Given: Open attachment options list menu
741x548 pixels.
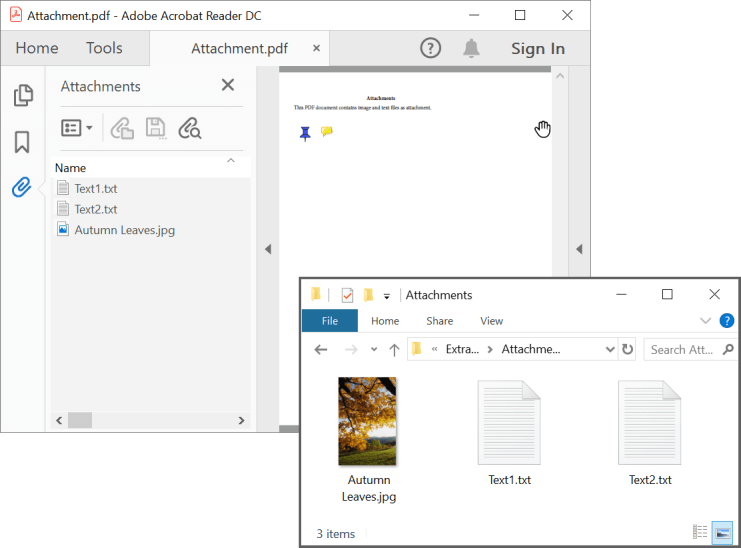Looking at the screenshot, I should [x=77, y=128].
